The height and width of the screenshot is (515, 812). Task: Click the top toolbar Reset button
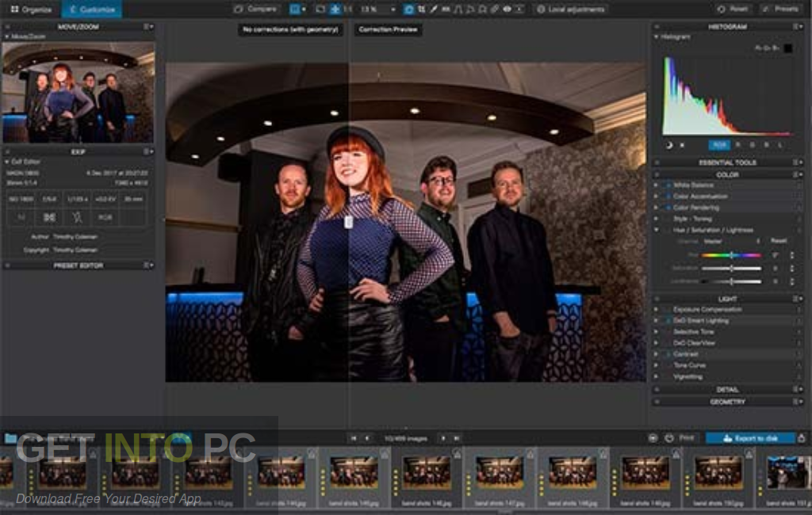(x=732, y=10)
